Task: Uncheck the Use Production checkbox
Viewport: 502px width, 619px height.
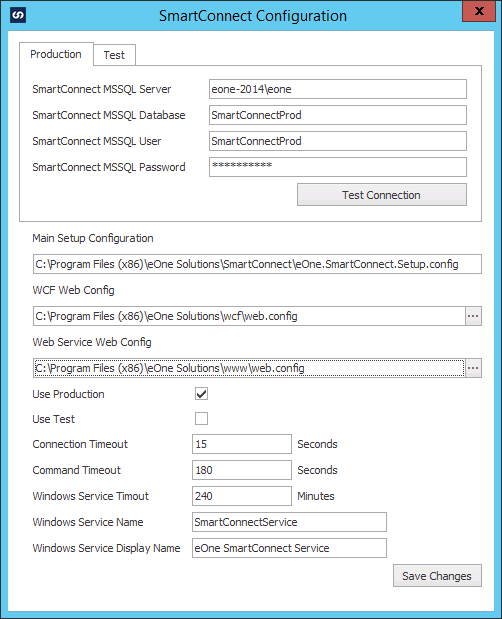Action: point(201,394)
